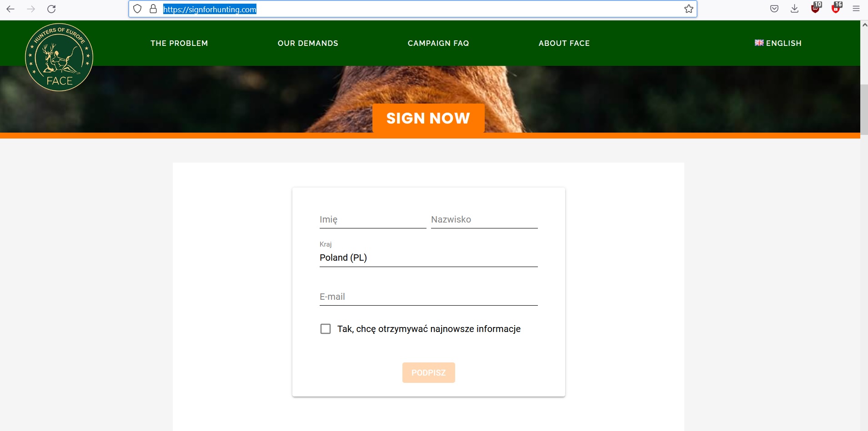Click the padlock site security icon
The image size is (868, 431).
pos(153,9)
